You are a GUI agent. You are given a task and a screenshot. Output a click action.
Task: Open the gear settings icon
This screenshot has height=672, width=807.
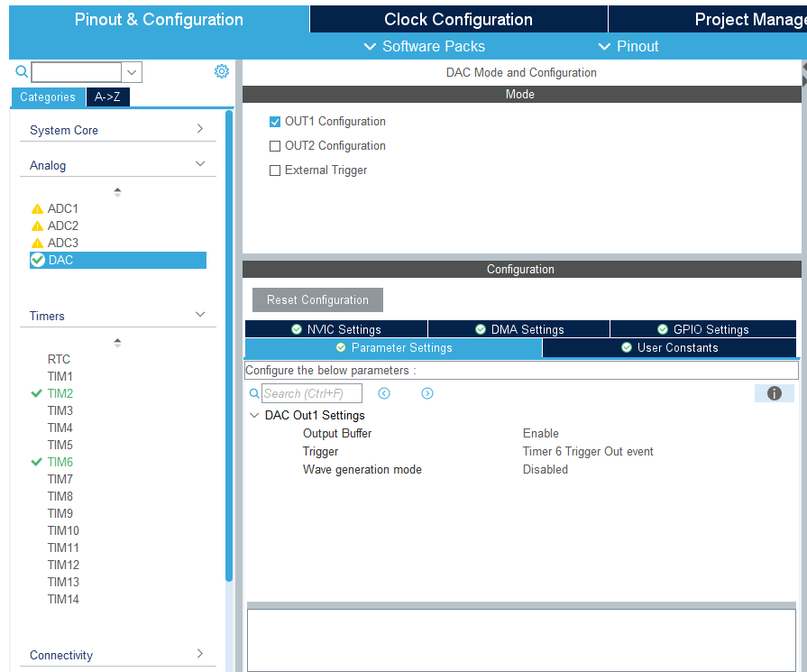click(x=222, y=71)
